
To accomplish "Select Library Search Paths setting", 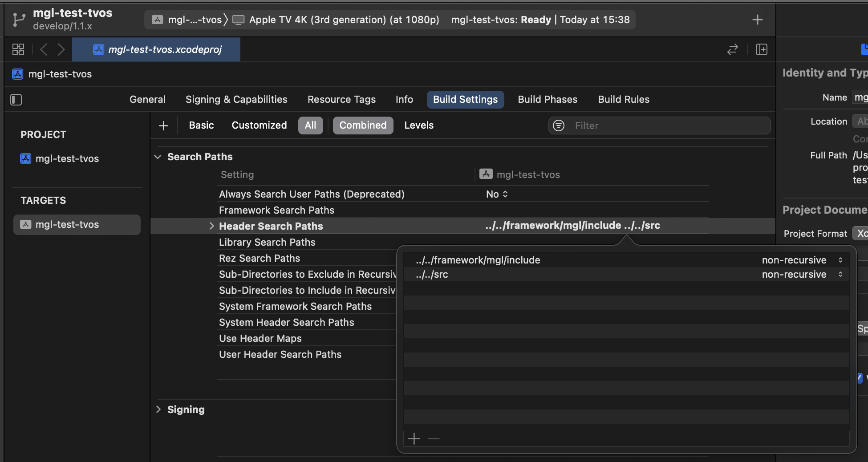I will pyautogui.click(x=267, y=242).
